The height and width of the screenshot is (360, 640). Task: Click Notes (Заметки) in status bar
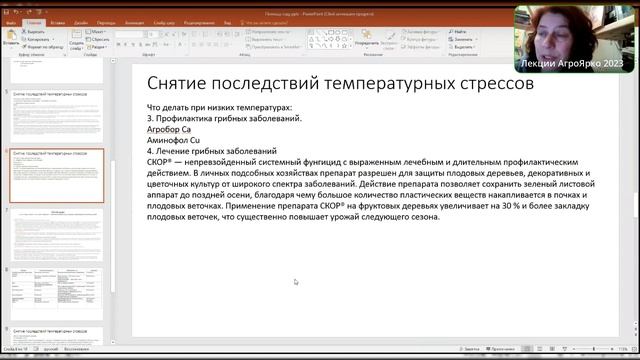(469, 349)
